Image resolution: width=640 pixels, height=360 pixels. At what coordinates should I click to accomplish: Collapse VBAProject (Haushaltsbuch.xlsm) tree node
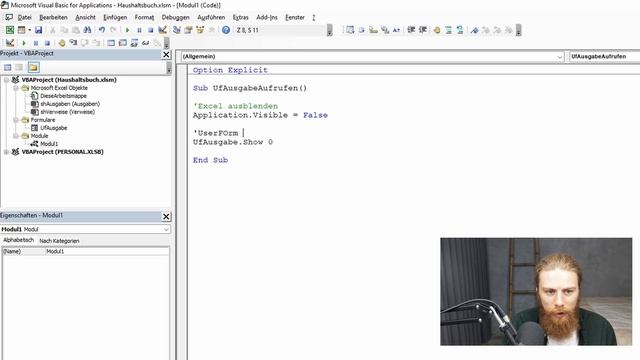coord(7,80)
